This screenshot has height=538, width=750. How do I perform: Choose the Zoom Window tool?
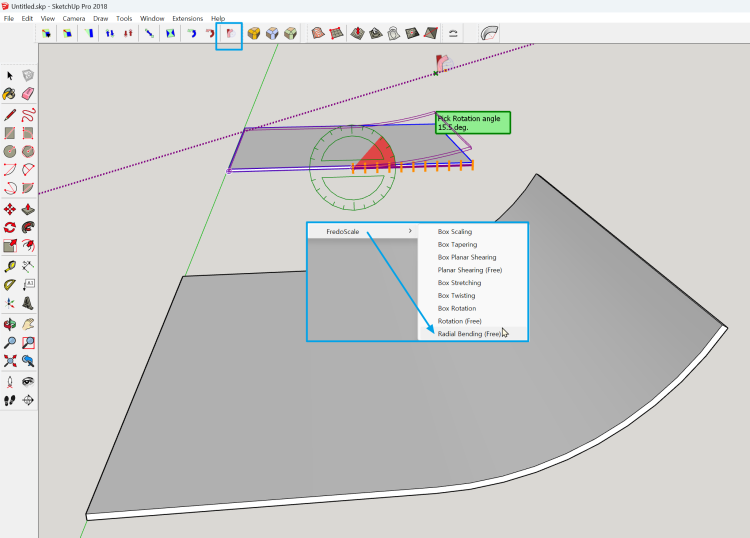[x=28, y=342]
